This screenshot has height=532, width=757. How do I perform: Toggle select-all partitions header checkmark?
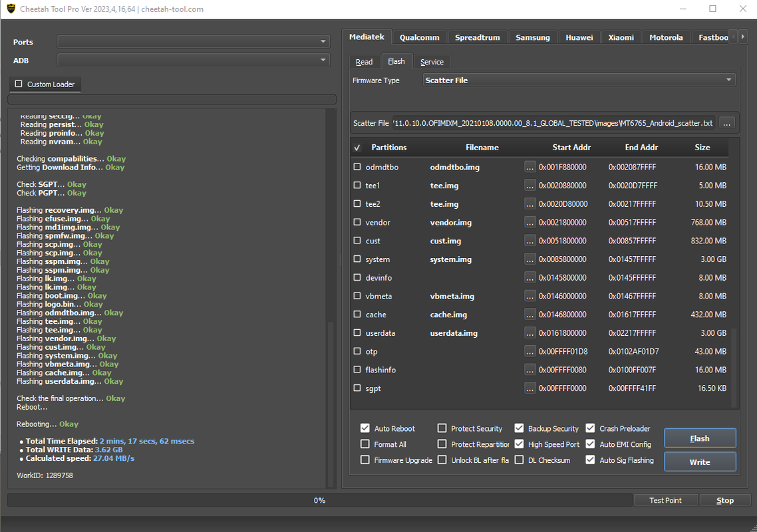tap(357, 148)
